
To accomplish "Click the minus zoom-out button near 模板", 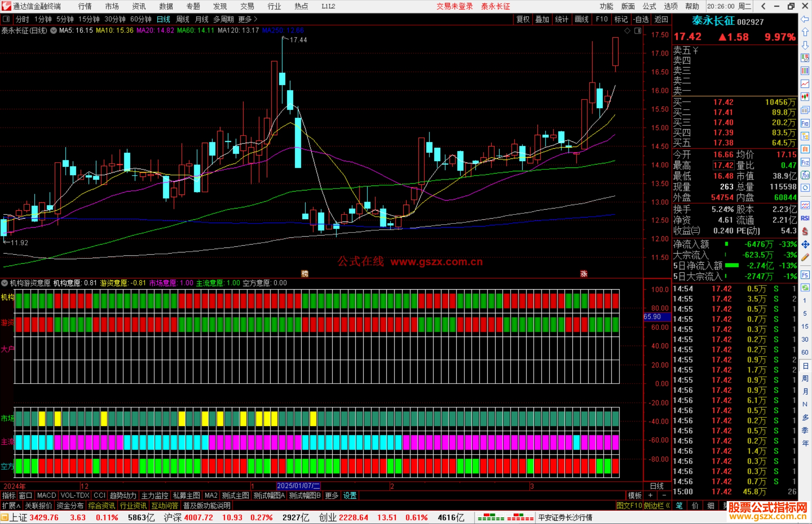I will pos(664,495).
